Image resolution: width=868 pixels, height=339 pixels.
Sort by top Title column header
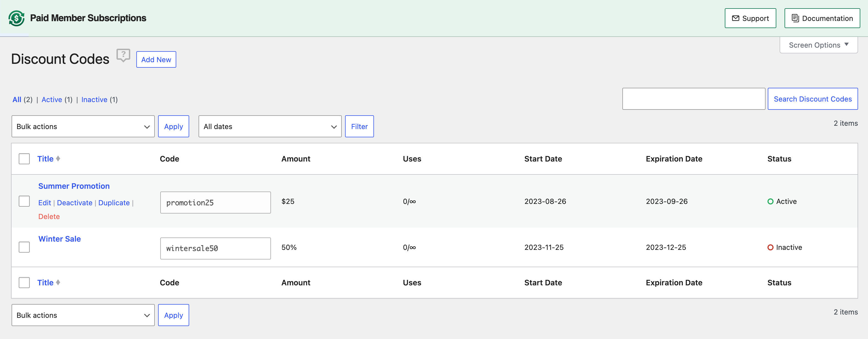pos(45,158)
